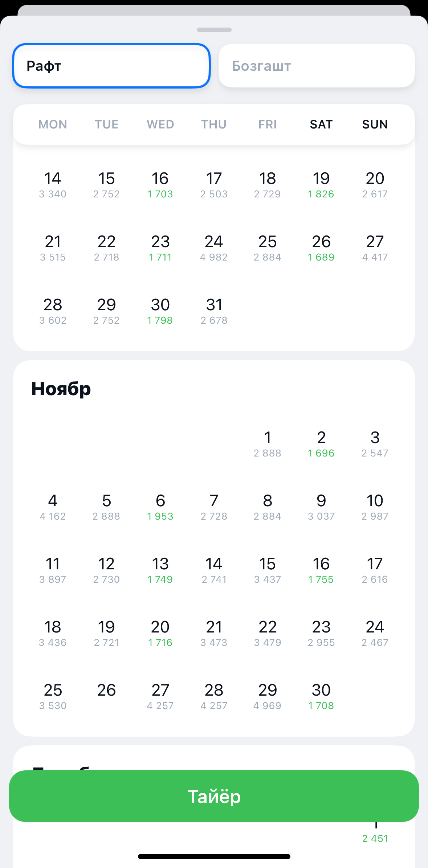428x868 pixels.
Task: Pick October 26 with price 1 689
Action: tap(321, 248)
